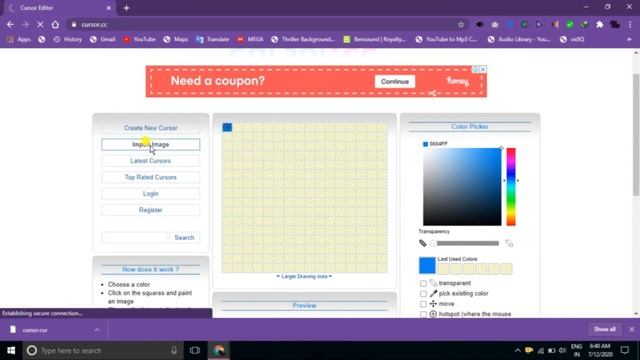Enable the move checkbox
640x360 pixels.
[423, 304]
